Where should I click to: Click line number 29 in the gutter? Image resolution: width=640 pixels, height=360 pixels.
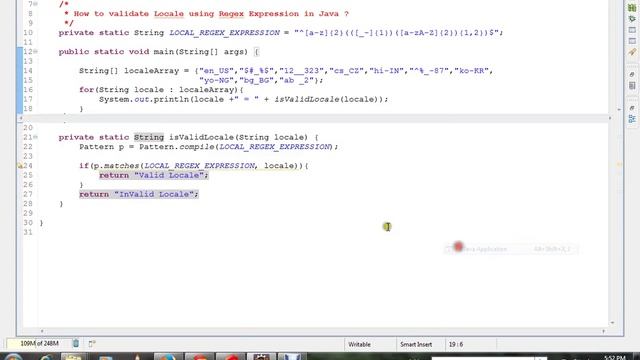point(28,213)
